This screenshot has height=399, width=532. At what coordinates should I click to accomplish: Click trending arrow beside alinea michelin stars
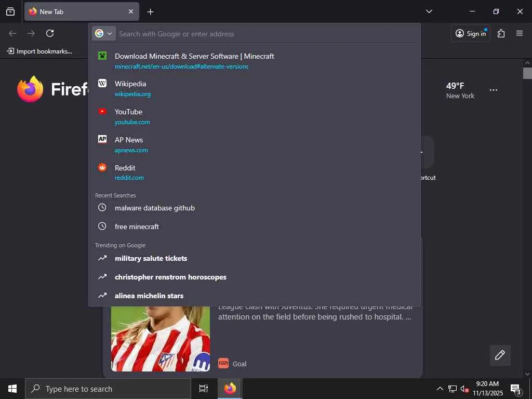(x=102, y=296)
